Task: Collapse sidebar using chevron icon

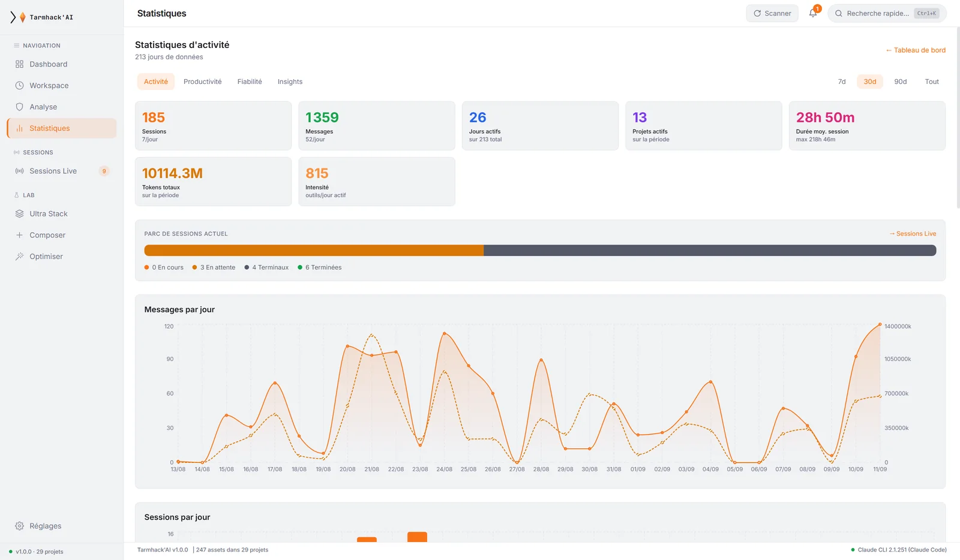Action: click(13, 17)
